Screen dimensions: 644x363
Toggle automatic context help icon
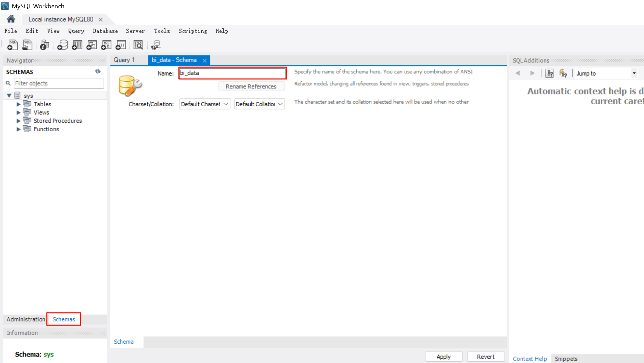click(563, 73)
